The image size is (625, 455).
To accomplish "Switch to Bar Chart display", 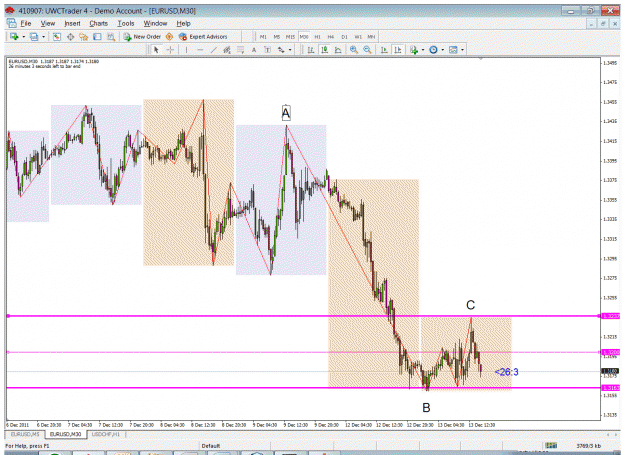I will [x=311, y=50].
